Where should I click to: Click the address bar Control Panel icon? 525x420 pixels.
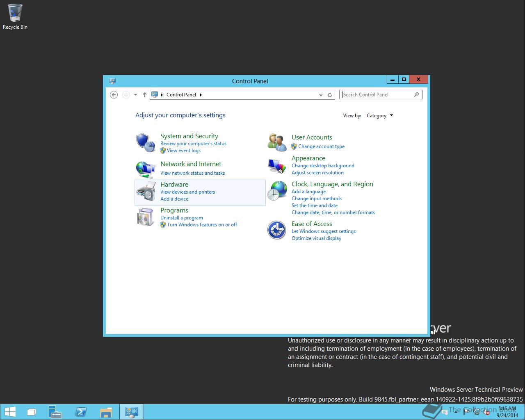pyautogui.click(x=155, y=94)
